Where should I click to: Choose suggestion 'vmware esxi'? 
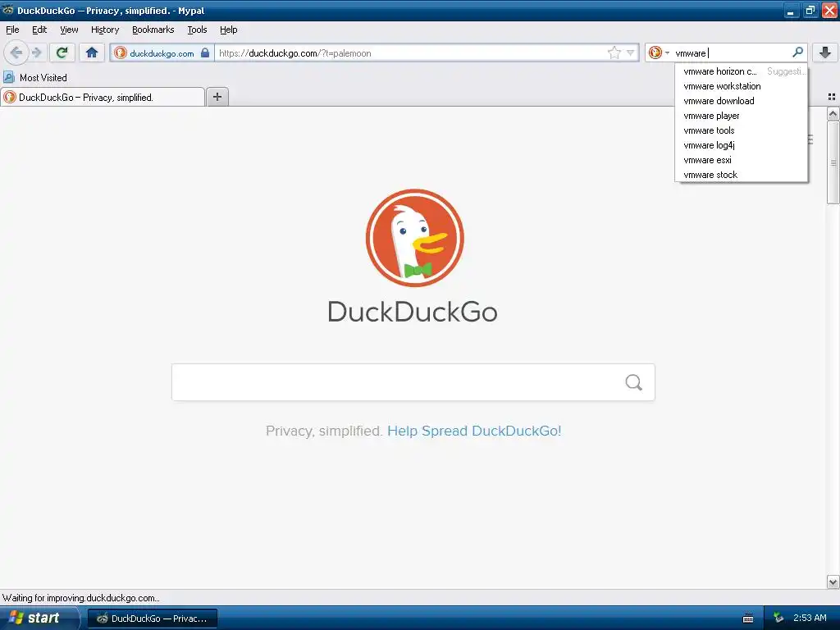pos(741,160)
